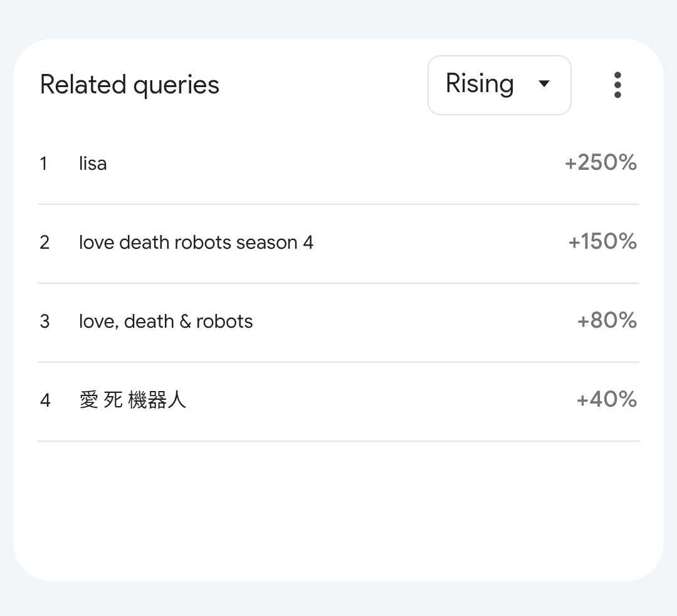Screen dimensions: 677x616
Task: Click rank number 2 in the list
Action: point(45,243)
